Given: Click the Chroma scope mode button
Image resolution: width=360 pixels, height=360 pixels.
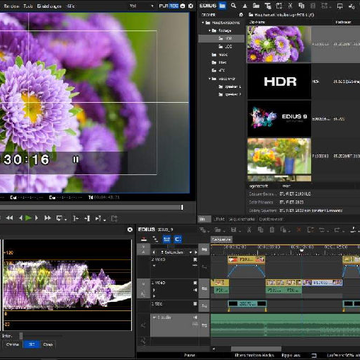Looking at the screenshot, I should tap(13, 344).
